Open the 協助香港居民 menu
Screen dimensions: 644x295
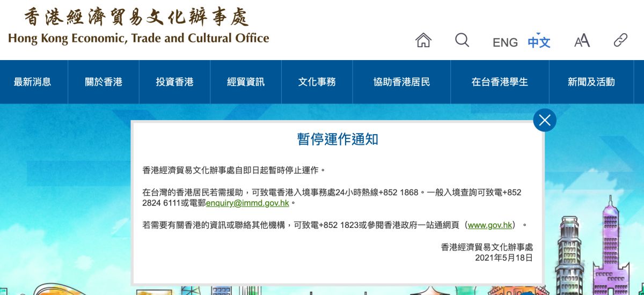point(401,82)
